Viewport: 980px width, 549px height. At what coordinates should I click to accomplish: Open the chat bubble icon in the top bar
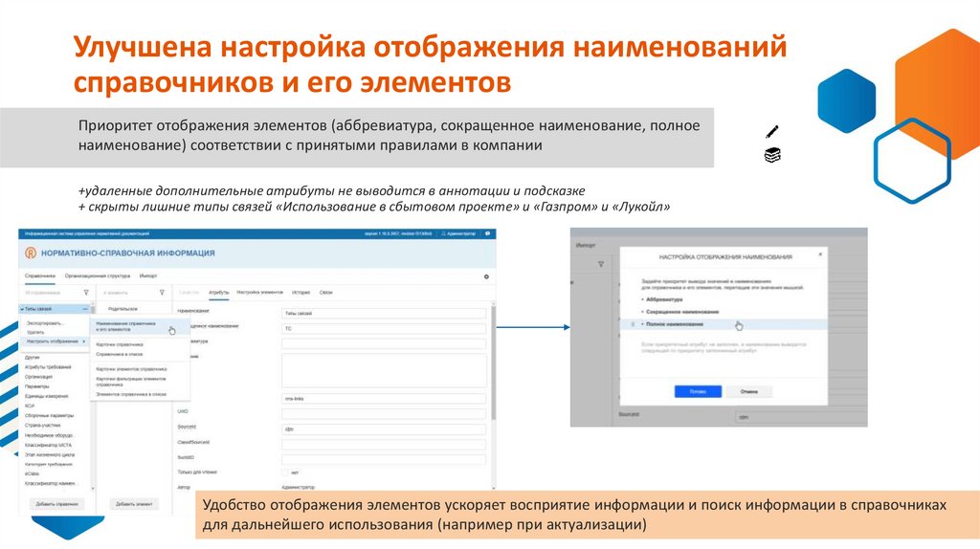tap(487, 233)
